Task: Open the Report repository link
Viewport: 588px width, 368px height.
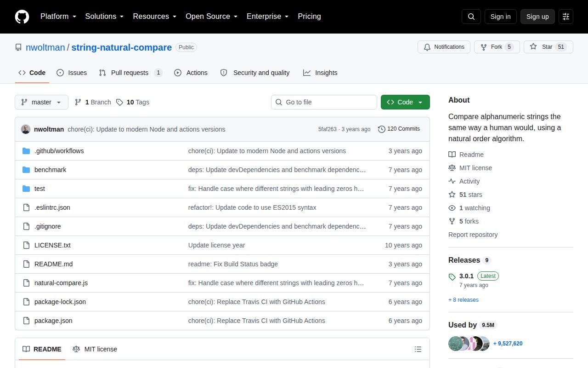Action: click(x=473, y=235)
